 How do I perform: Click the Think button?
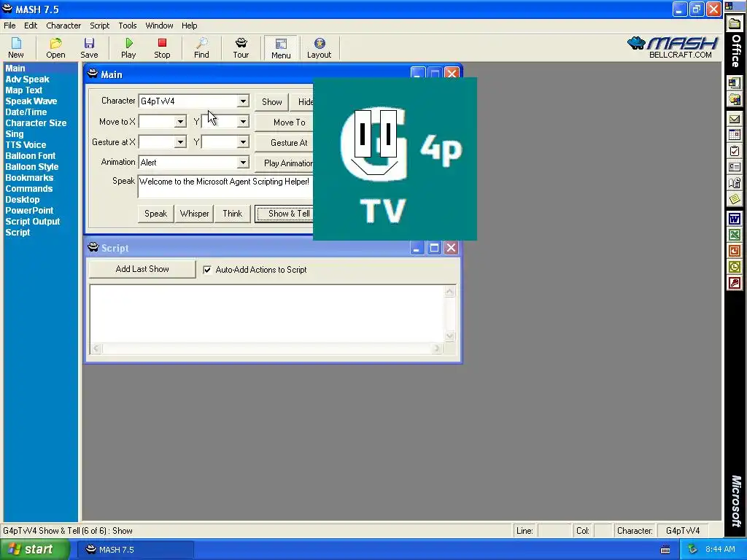[x=233, y=214]
